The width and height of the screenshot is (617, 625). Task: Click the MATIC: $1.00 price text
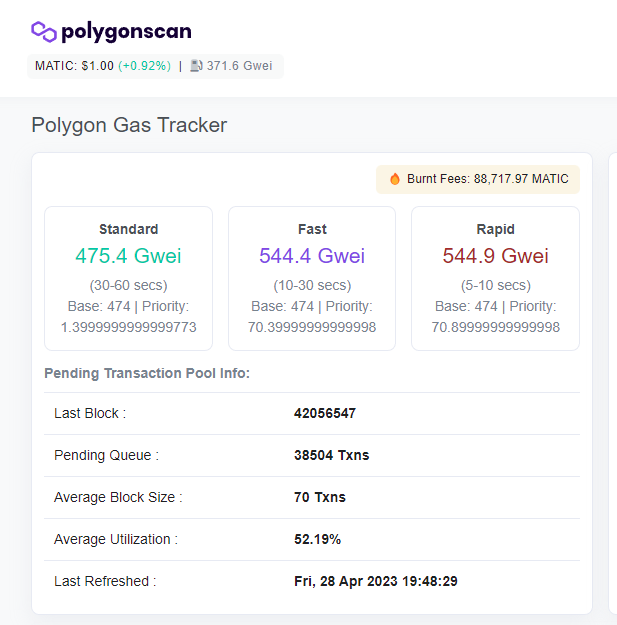click(74, 66)
